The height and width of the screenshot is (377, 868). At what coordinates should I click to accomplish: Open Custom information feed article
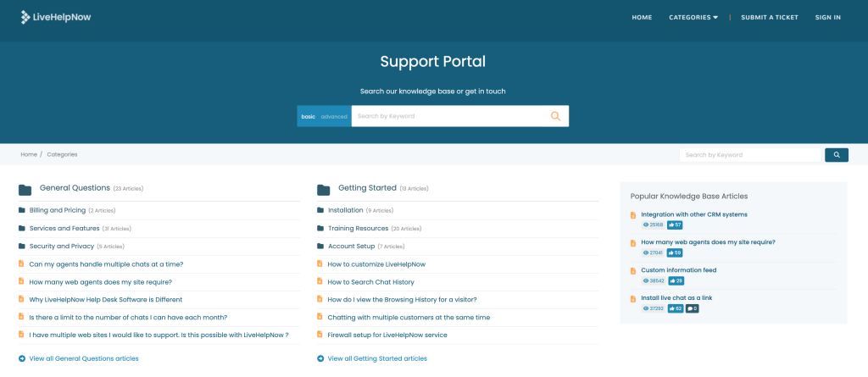(x=678, y=270)
